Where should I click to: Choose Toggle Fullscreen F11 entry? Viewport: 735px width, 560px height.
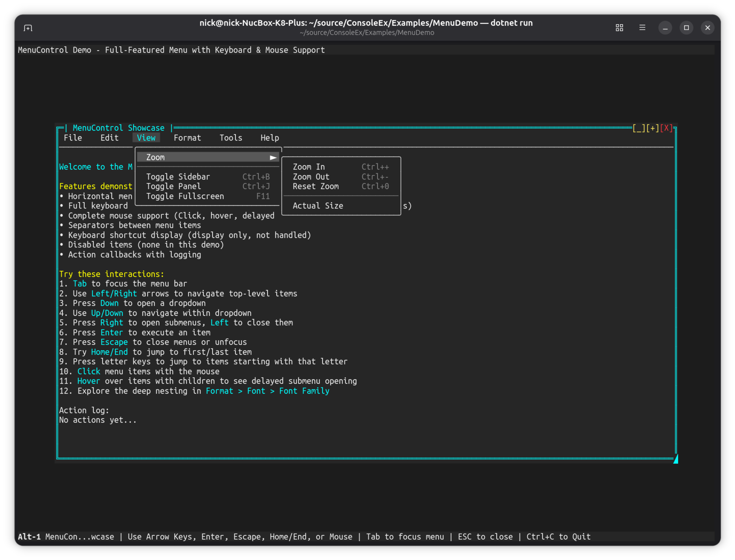point(185,196)
